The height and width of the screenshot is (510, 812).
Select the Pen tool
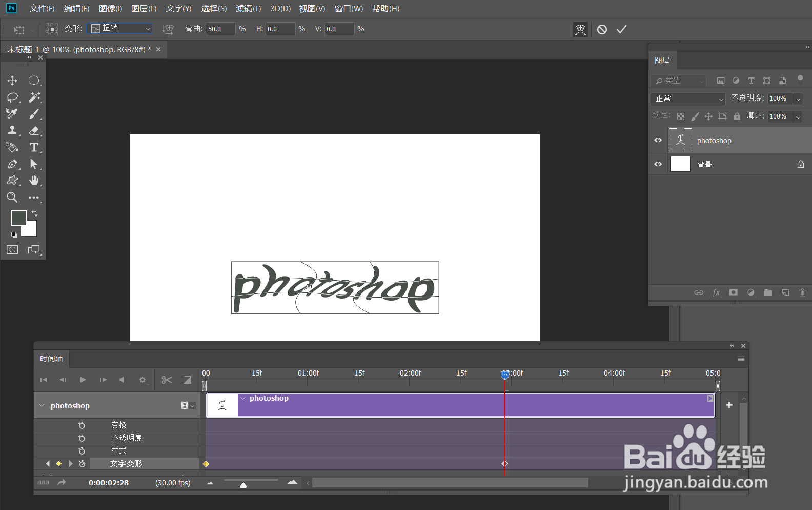(x=12, y=164)
